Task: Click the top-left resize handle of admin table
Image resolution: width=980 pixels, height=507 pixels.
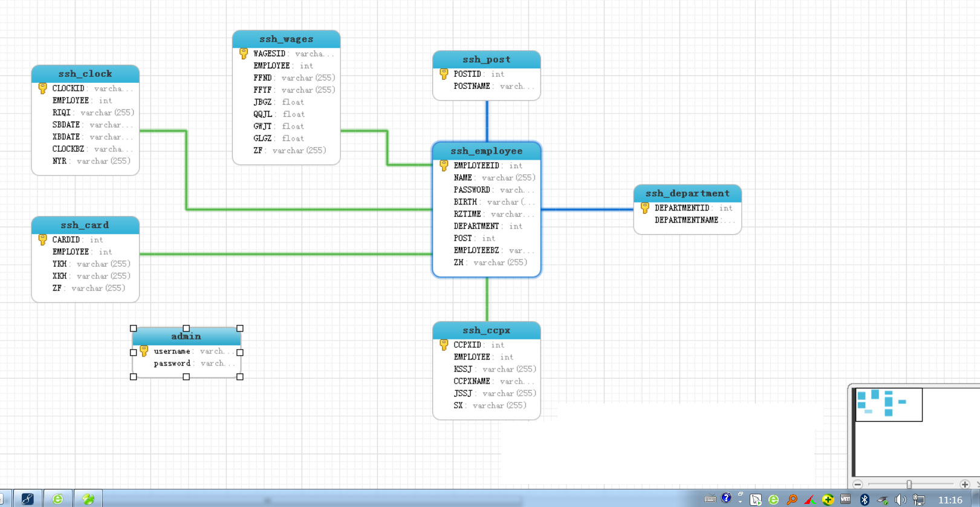Action: point(134,329)
